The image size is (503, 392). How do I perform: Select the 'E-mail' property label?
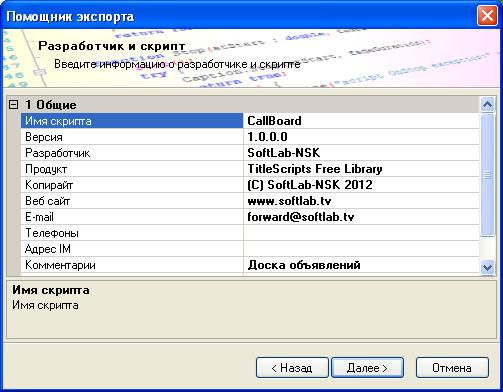click(132, 217)
